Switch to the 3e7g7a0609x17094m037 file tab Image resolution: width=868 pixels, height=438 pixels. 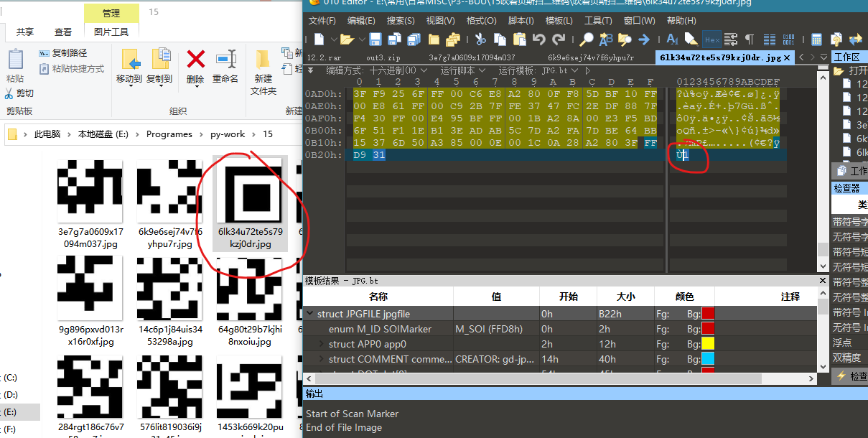[x=472, y=57]
